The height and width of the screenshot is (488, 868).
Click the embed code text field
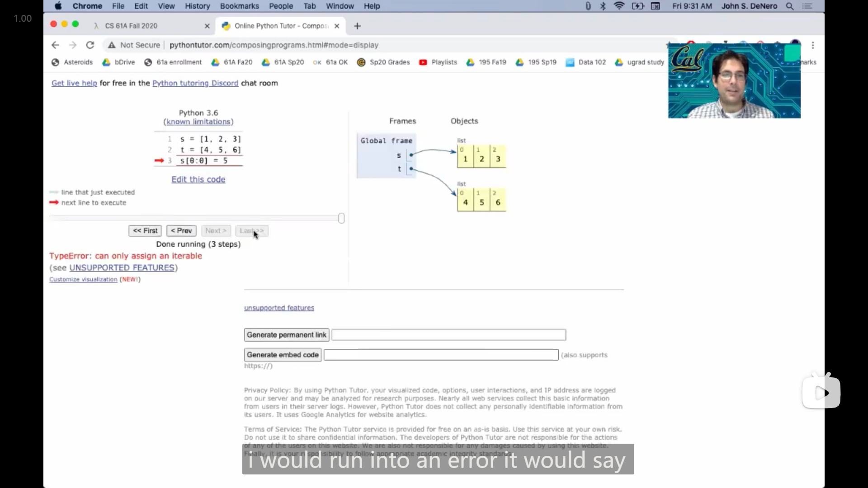441,355
